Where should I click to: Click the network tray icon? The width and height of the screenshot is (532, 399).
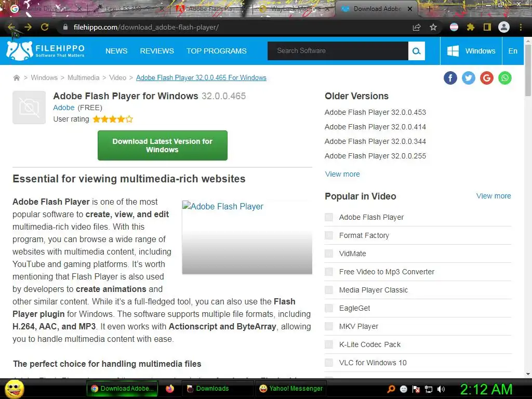click(x=429, y=389)
